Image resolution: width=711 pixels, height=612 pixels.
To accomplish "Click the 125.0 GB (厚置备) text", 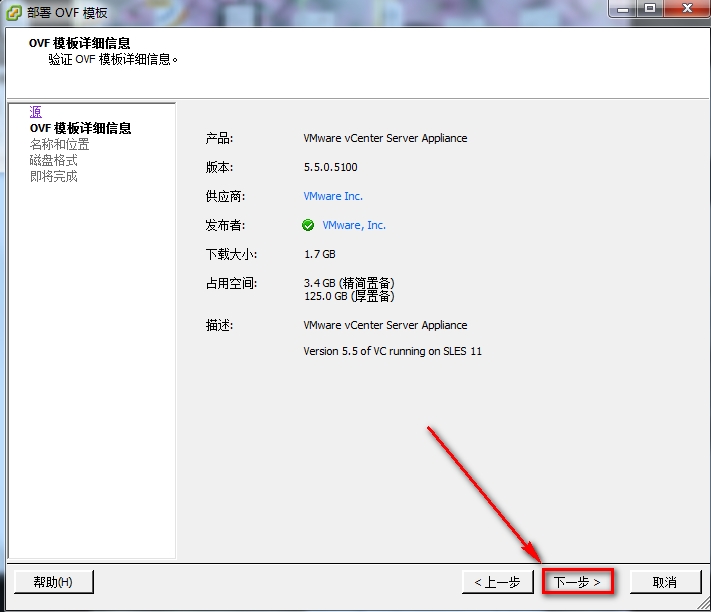I will 349,296.
